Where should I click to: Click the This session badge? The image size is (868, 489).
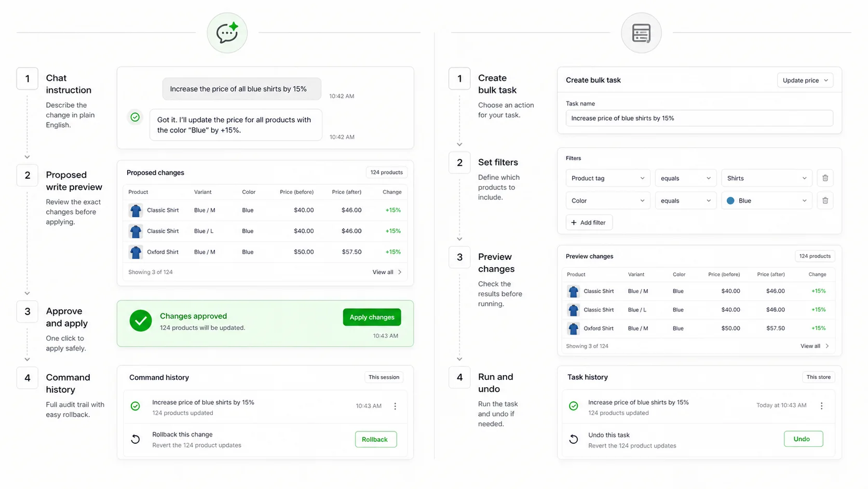point(384,377)
